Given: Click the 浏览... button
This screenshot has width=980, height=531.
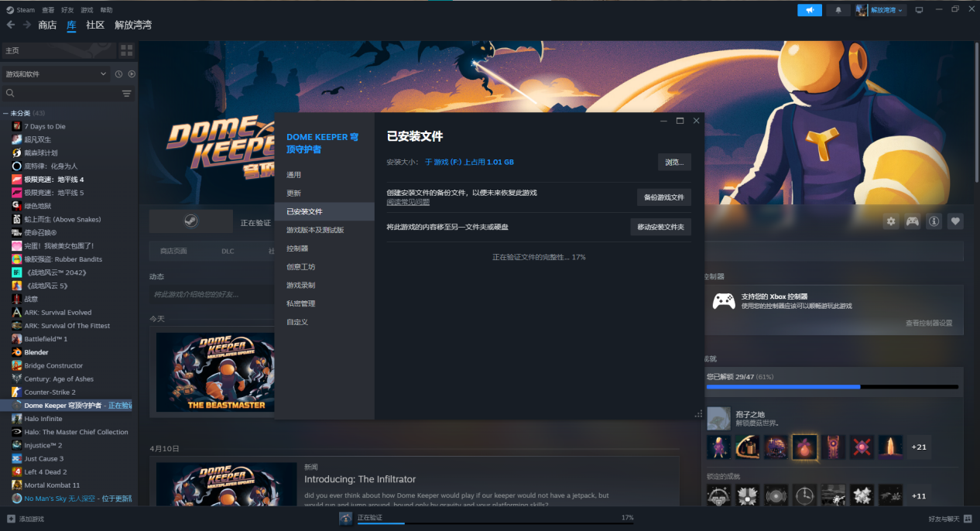Looking at the screenshot, I should 674,162.
